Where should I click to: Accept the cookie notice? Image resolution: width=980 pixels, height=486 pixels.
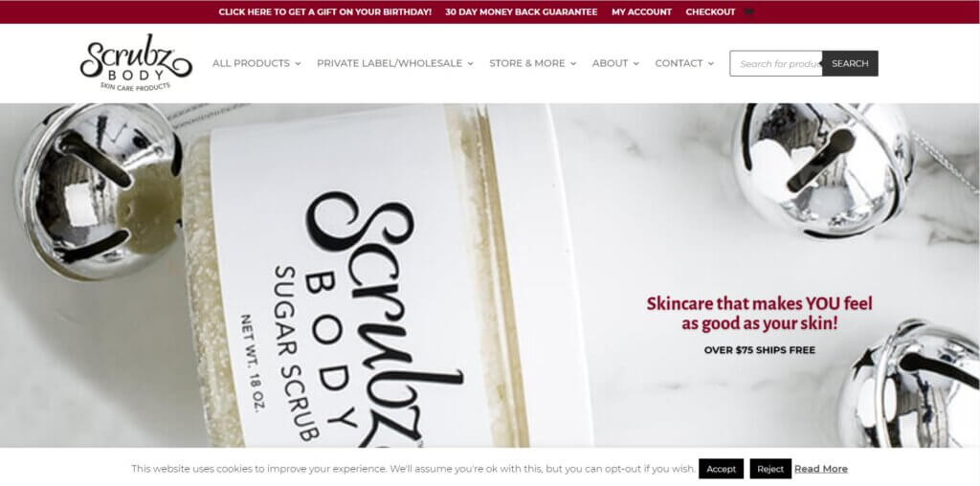pyautogui.click(x=722, y=469)
